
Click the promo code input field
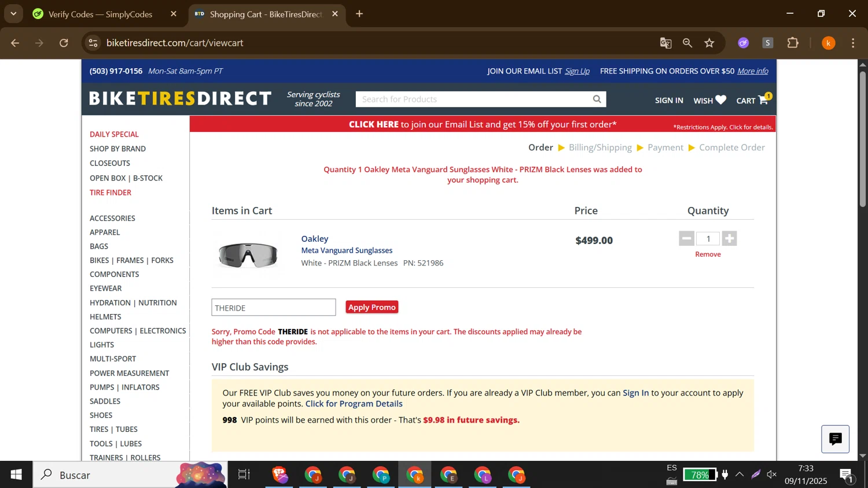pyautogui.click(x=274, y=308)
